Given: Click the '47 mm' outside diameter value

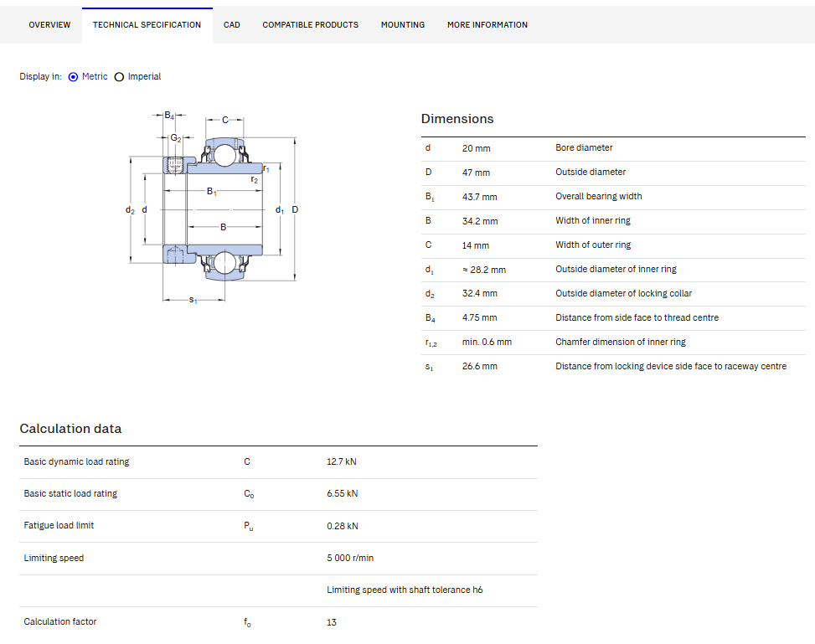Looking at the screenshot, I should click(x=476, y=173).
